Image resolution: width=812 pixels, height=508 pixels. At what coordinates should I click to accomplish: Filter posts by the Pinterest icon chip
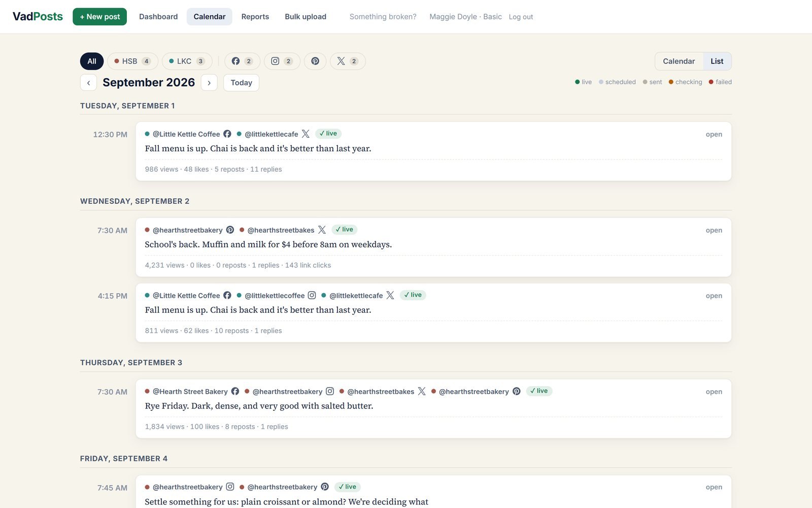tap(315, 61)
